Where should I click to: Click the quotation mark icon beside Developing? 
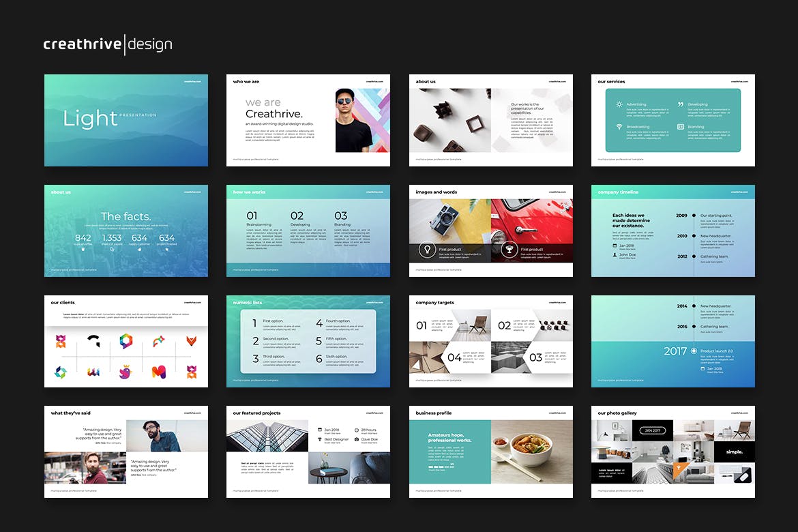click(680, 104)
